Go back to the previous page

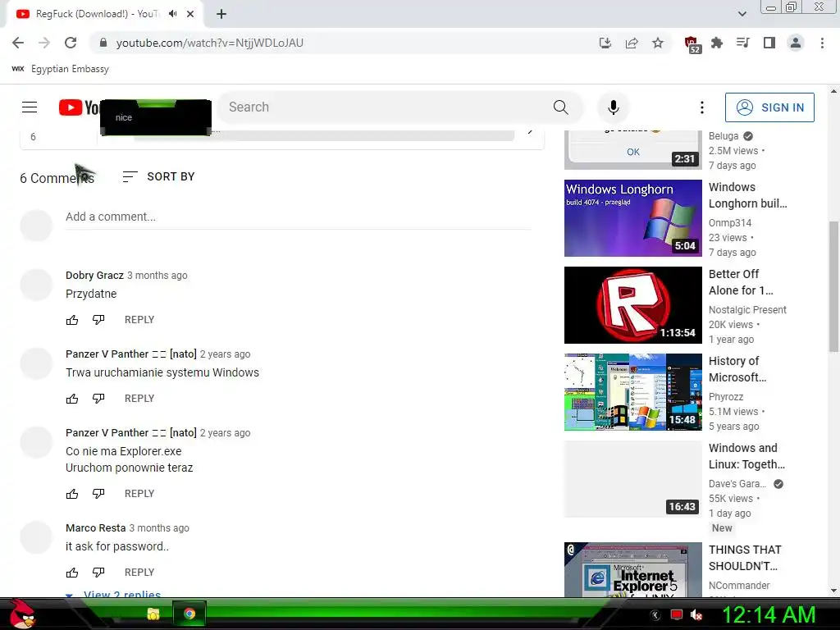coord(18,43)
